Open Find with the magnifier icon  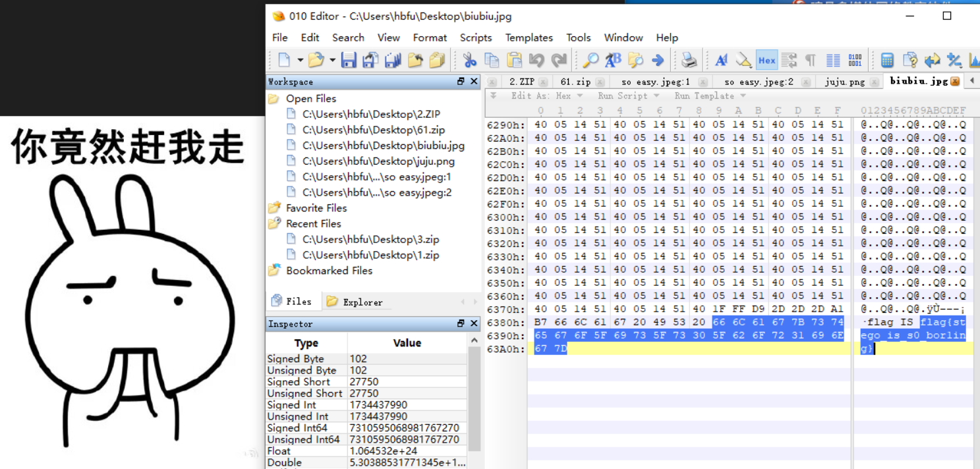pos(591,61)
